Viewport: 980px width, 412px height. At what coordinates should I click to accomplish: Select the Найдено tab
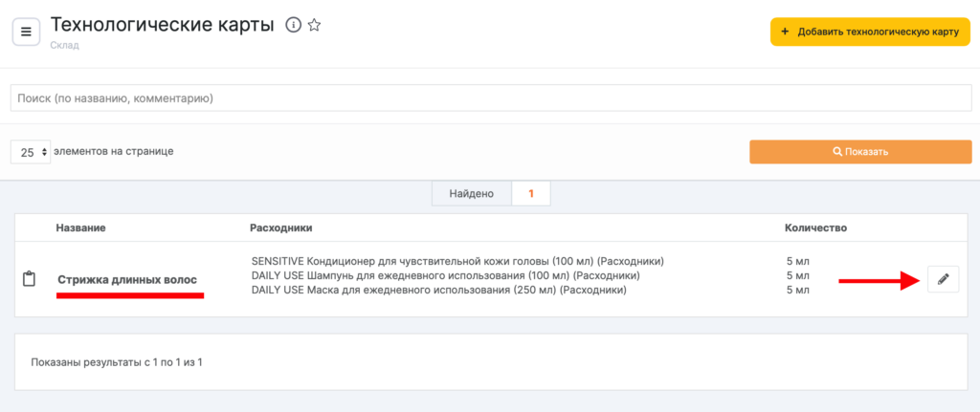click(471, 194)
